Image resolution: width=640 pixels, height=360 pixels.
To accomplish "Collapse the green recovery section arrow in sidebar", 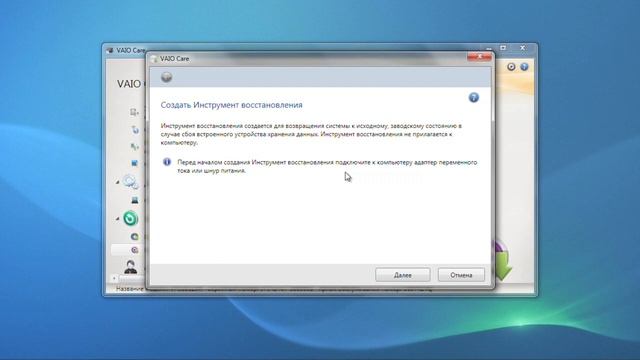I will click(118, 219).
